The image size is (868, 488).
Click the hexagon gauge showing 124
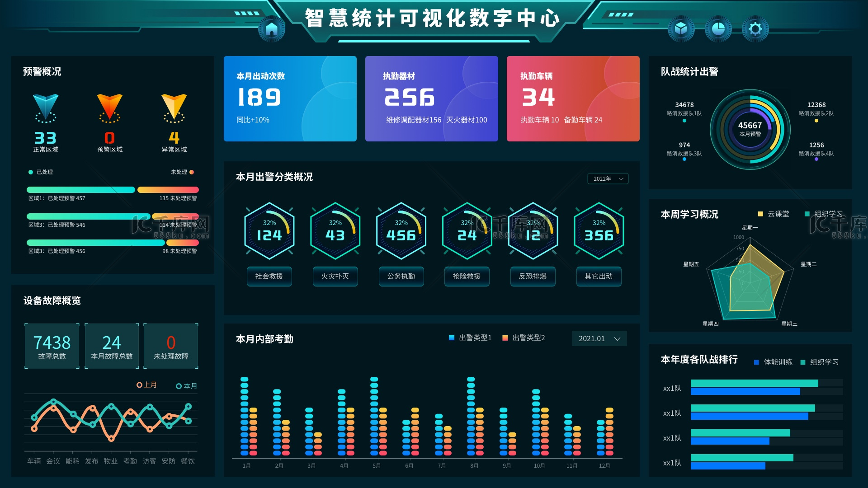tap(269, 231)
